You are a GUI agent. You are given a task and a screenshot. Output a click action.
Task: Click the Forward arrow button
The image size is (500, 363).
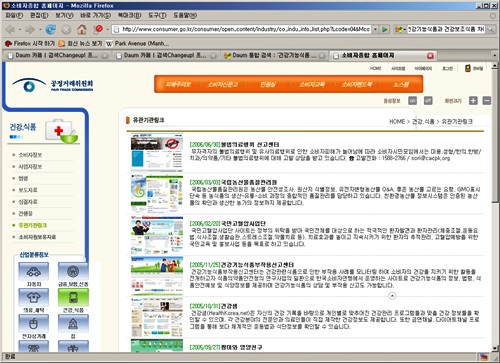[30, 30]
